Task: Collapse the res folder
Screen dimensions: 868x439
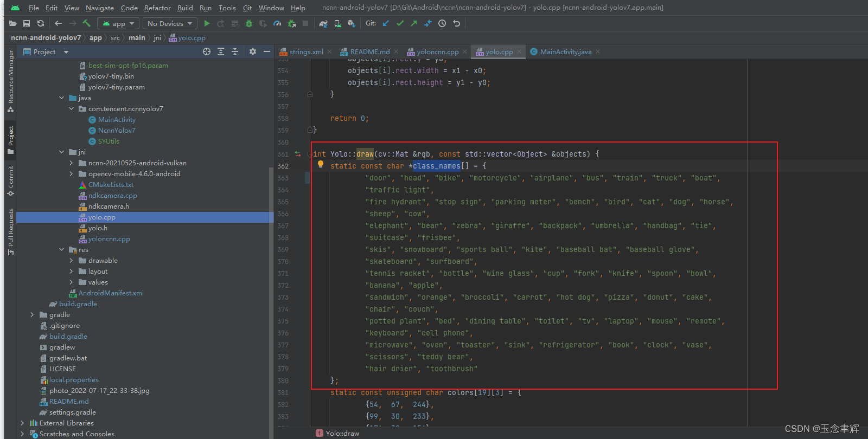Action: tap(61, 250)
